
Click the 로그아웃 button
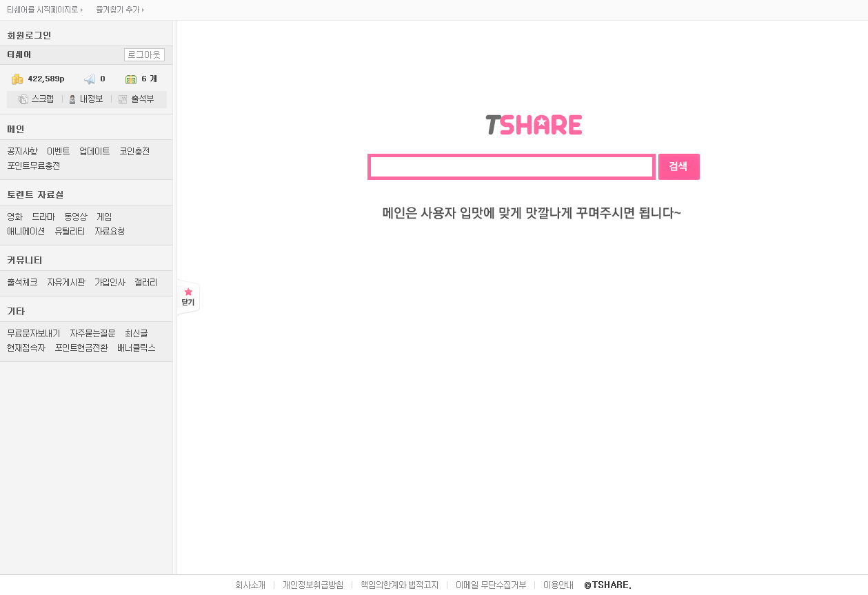click(144, 54)
